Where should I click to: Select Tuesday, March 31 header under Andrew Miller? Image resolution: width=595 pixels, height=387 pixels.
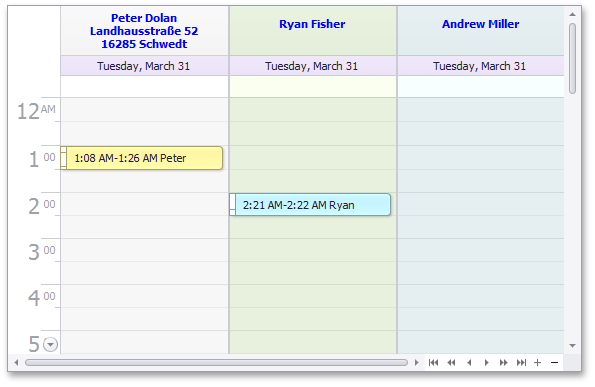(480, 66)
